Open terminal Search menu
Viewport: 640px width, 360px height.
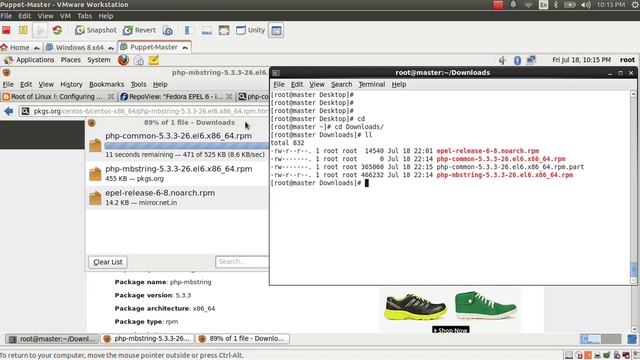pos(341,84)
